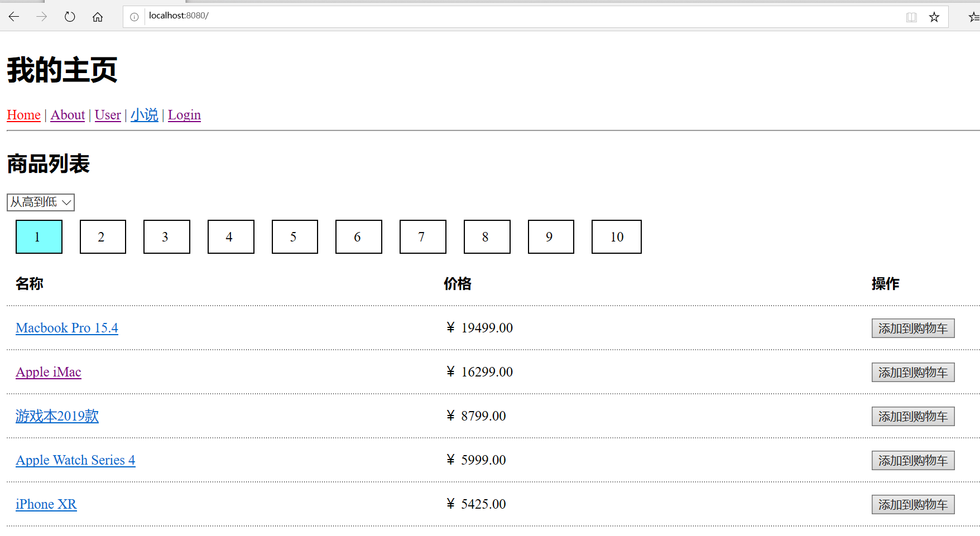Open the Apple iMac product link
This screenshot has height=536, width=980.
click(x=49, y=372)
